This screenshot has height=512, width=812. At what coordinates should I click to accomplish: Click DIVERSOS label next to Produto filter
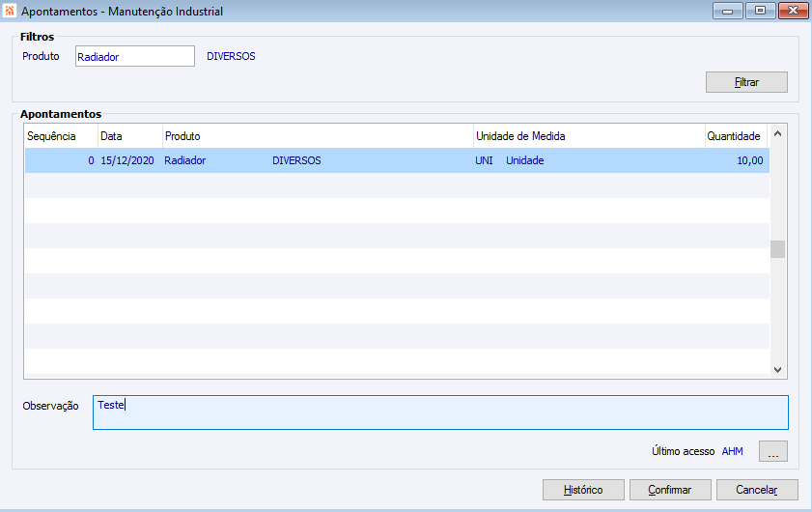coord(231,56)
